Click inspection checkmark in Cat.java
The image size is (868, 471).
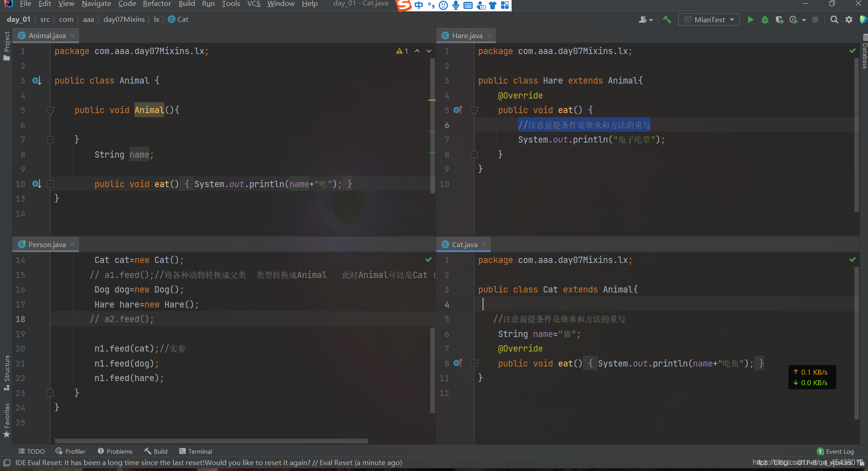[x=853, y=260]
